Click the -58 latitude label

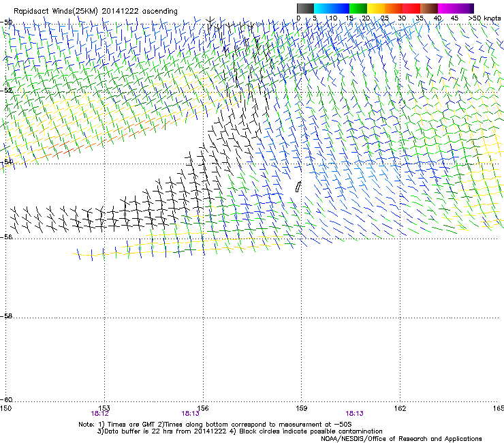click(6, 316)
